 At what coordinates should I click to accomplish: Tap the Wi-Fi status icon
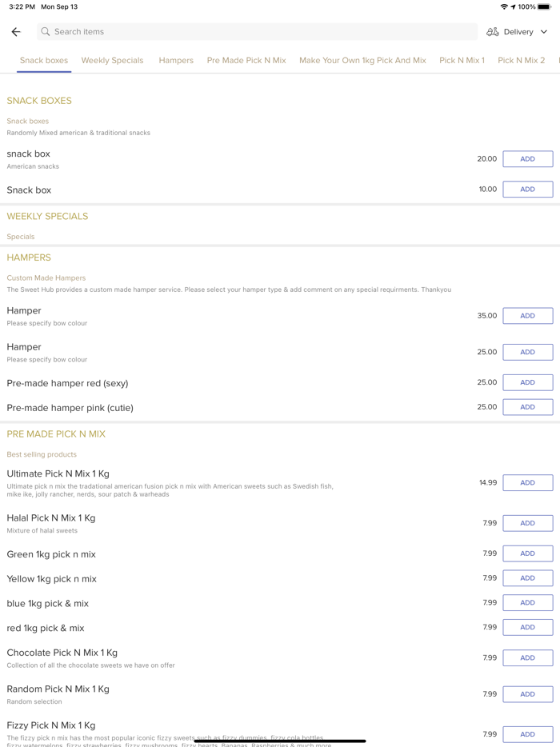click(504, 6)
